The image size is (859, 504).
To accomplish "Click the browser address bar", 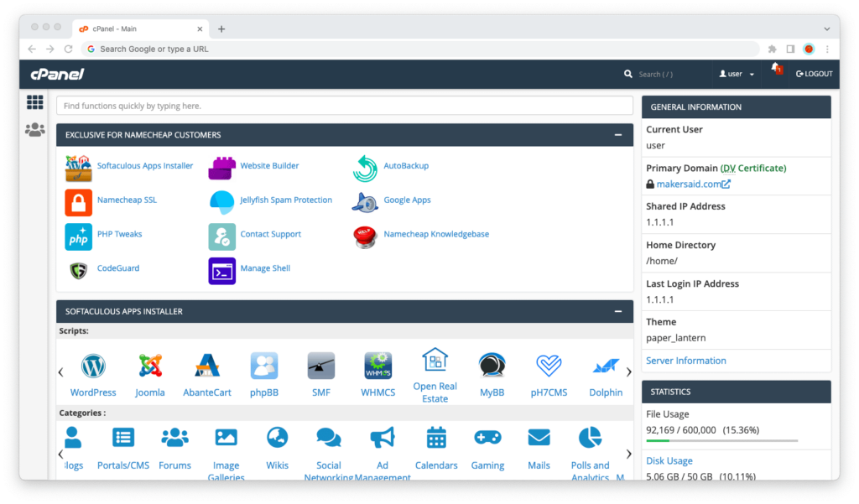I will 420,49.
